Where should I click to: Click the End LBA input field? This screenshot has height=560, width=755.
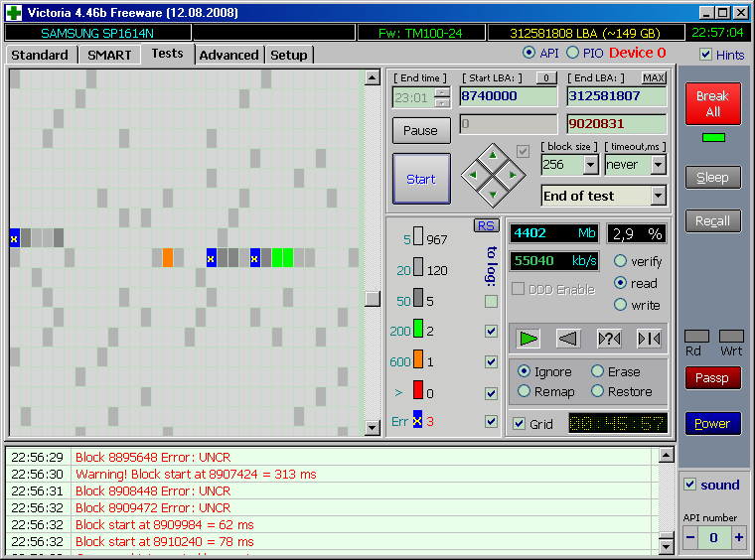(617, 96)
